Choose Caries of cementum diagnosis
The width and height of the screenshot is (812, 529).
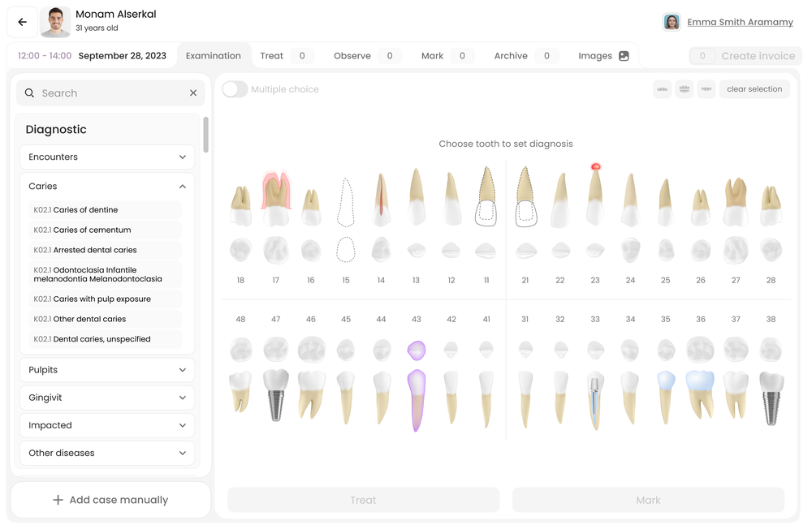coord(105,230)
